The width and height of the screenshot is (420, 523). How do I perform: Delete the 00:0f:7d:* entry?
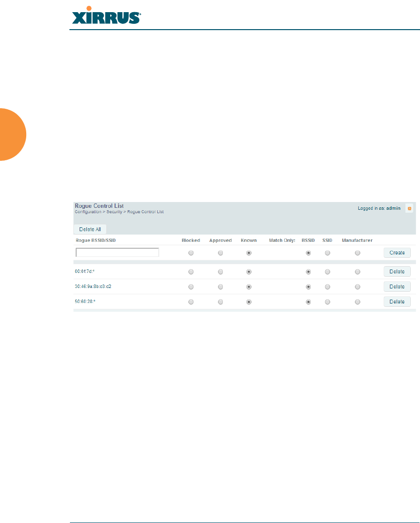point(397,271)
